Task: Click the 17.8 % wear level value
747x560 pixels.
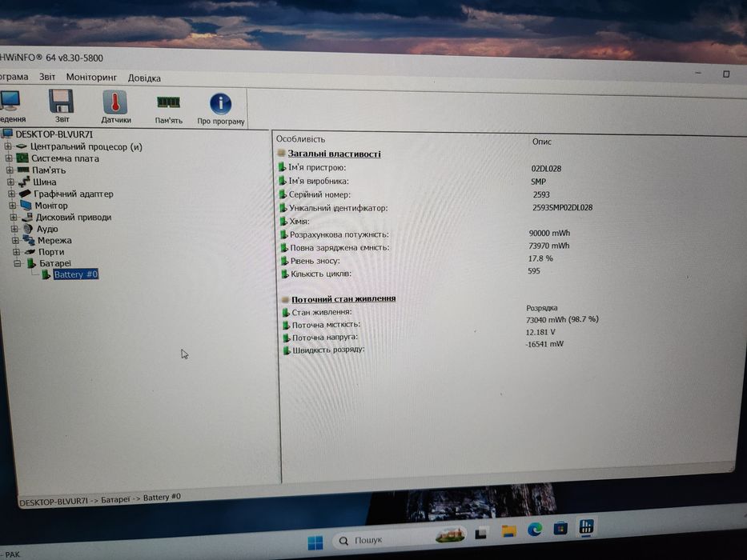Action: tap(540, 258)
